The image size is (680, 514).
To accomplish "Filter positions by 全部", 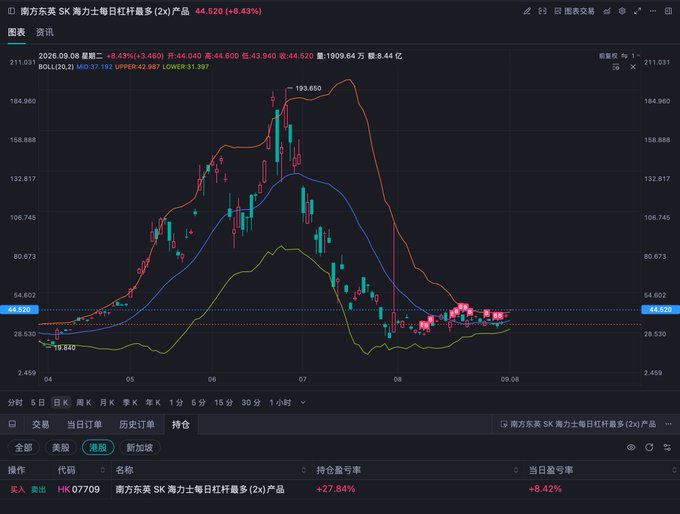I will tap(23, 448).
